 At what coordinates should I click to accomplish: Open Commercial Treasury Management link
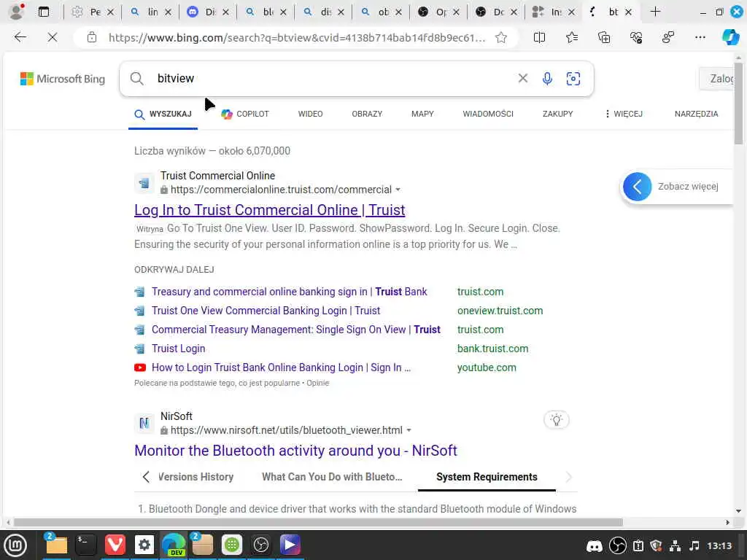[x=296, y=330]
